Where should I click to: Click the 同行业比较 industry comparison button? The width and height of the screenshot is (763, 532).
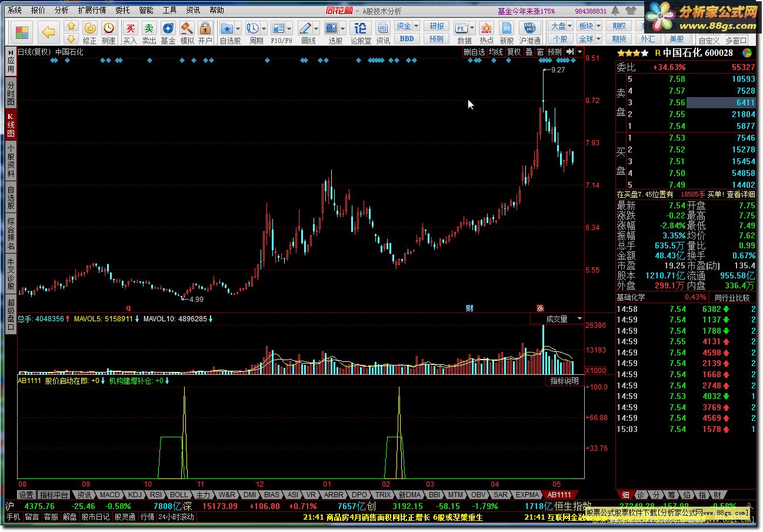pos(732,298)
